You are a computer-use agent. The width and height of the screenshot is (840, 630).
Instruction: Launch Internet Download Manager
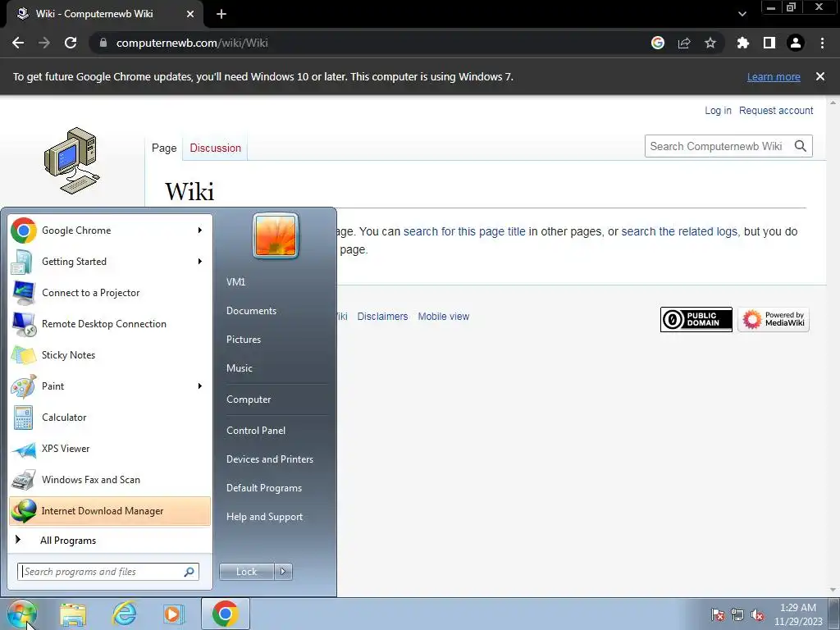click(110, 511)
